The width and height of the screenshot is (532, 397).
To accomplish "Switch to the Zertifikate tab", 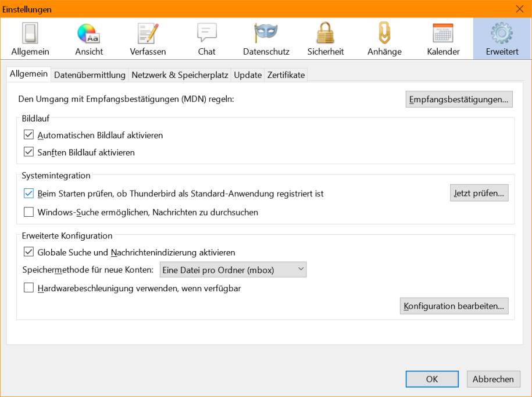I will (286, 75).
